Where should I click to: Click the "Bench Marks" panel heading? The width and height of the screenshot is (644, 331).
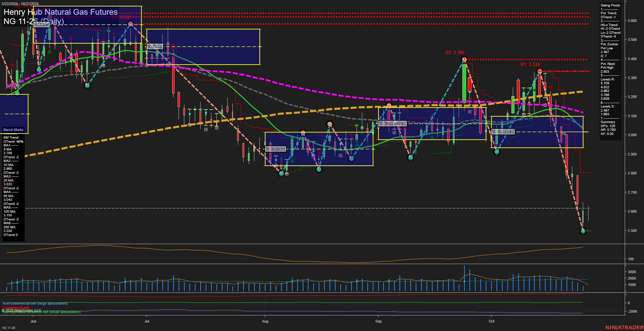point(14,130)
